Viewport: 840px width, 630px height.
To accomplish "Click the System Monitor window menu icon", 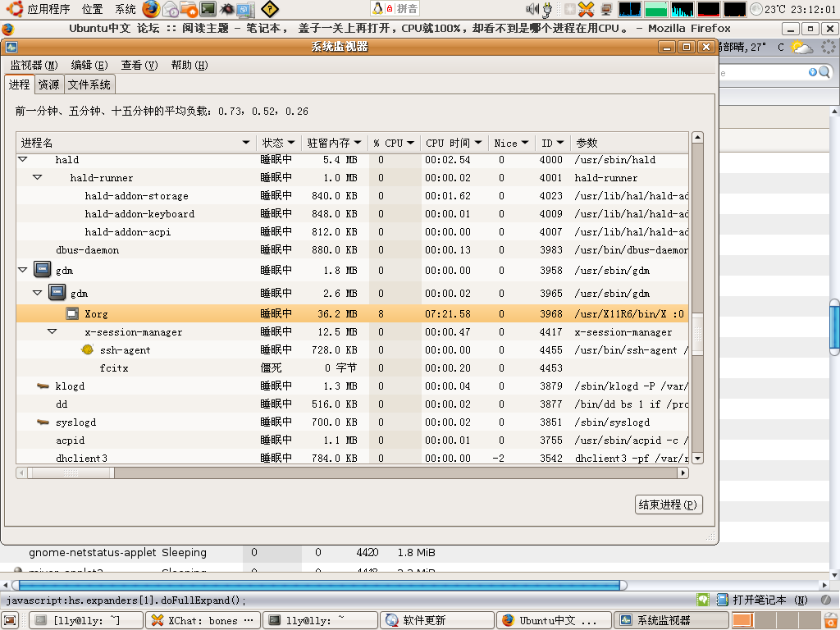I will tap(11, 47).
